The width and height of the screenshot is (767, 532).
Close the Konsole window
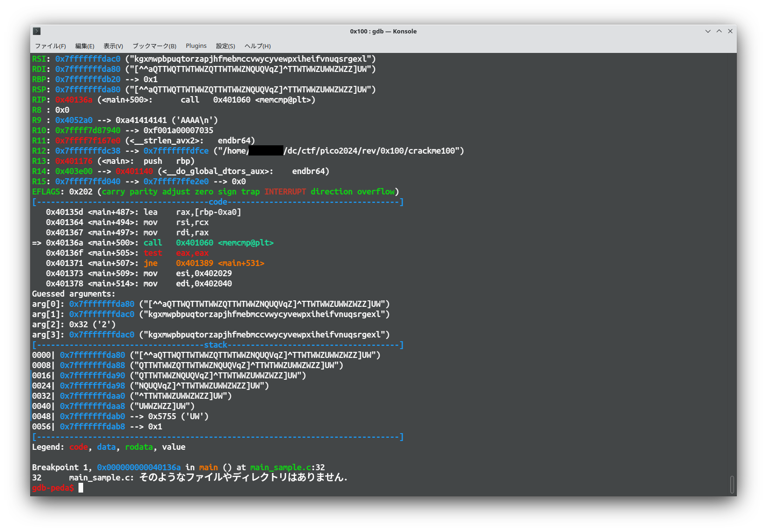(730, 31)
